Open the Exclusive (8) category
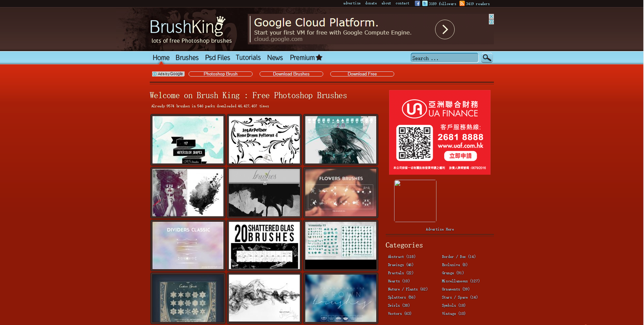This screenshot has width=644, height=325. pyautogui.click(x=455, y=265)
